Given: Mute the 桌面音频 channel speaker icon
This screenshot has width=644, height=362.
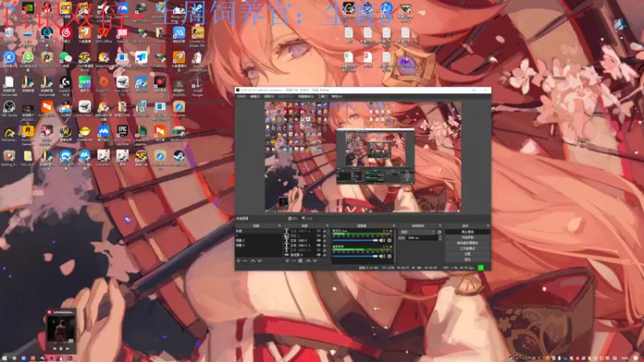Looking at the screenshot, I should tap(382, 256).
